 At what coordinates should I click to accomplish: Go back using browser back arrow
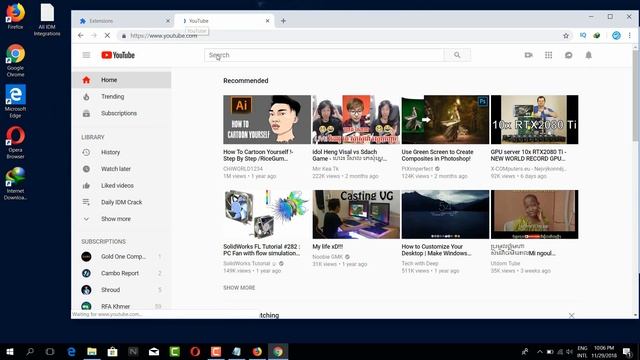point(81,36)
